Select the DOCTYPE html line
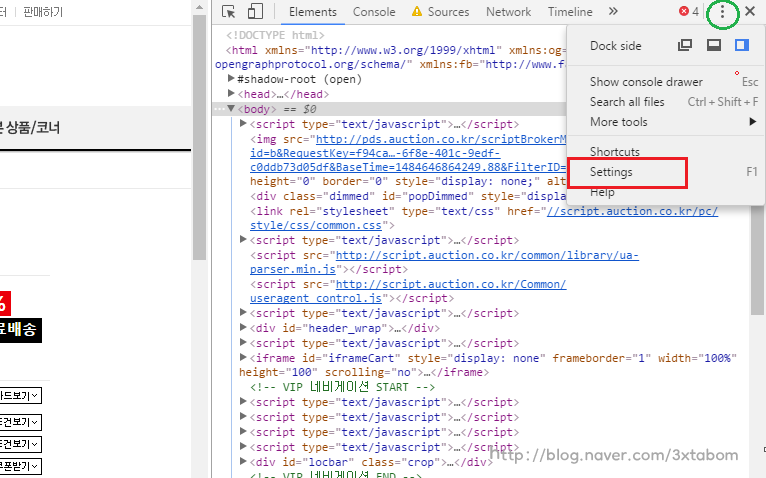Image resolution: width=766 pixels, height=478 pixels. [x=275, y=35]
